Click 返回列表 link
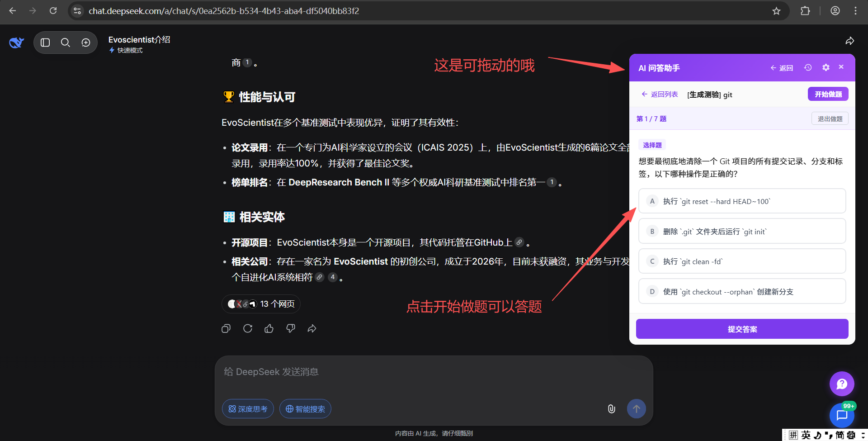Screen dimensions: 868x441 [x=660, y=94]
